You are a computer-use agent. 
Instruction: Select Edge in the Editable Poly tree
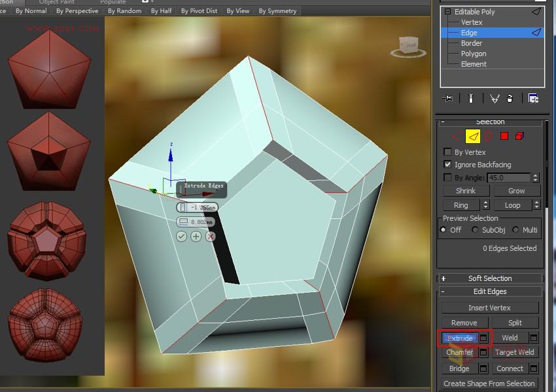click(470, 33)
